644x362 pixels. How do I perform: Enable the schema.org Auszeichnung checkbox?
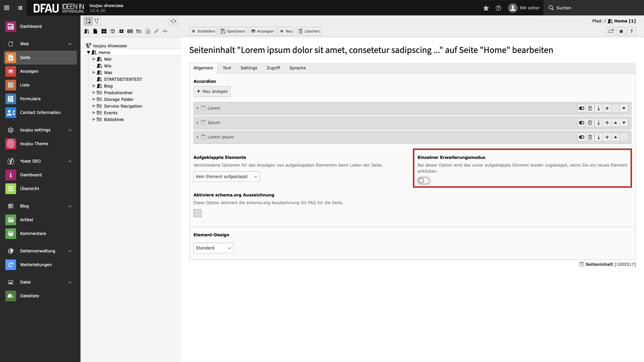[198, 213]
